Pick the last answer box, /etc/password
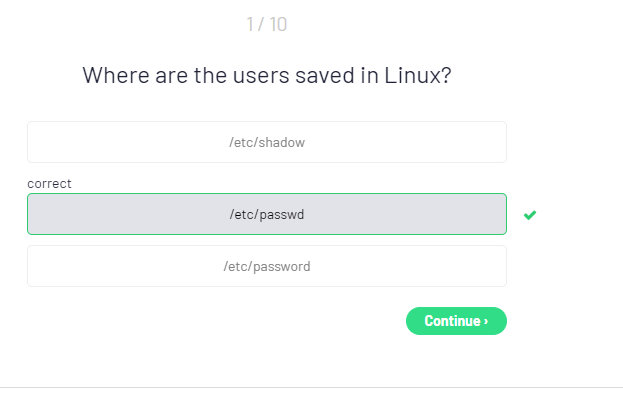Image resolution: width=623 pixels, height=406 pixels. [266, 266]
